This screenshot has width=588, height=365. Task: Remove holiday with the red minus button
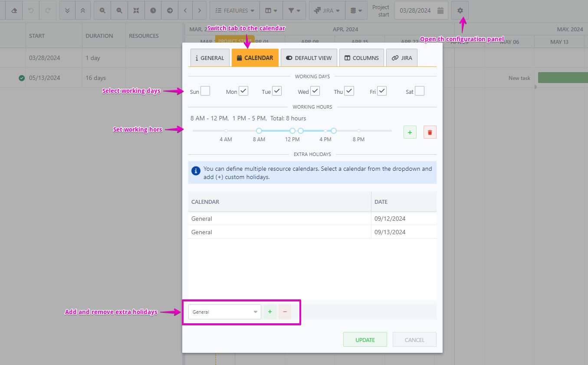coord(285,312)
